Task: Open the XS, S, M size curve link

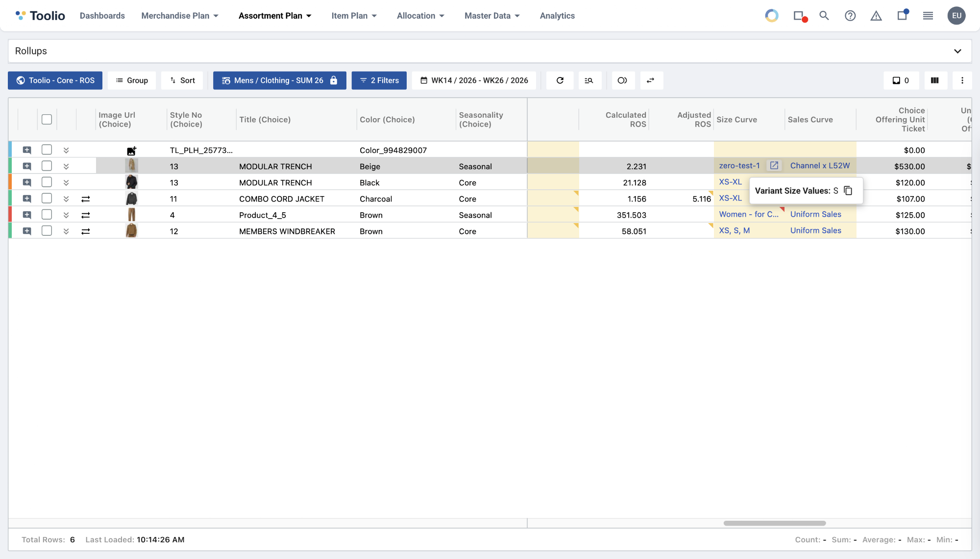Action: pos(734,230)
